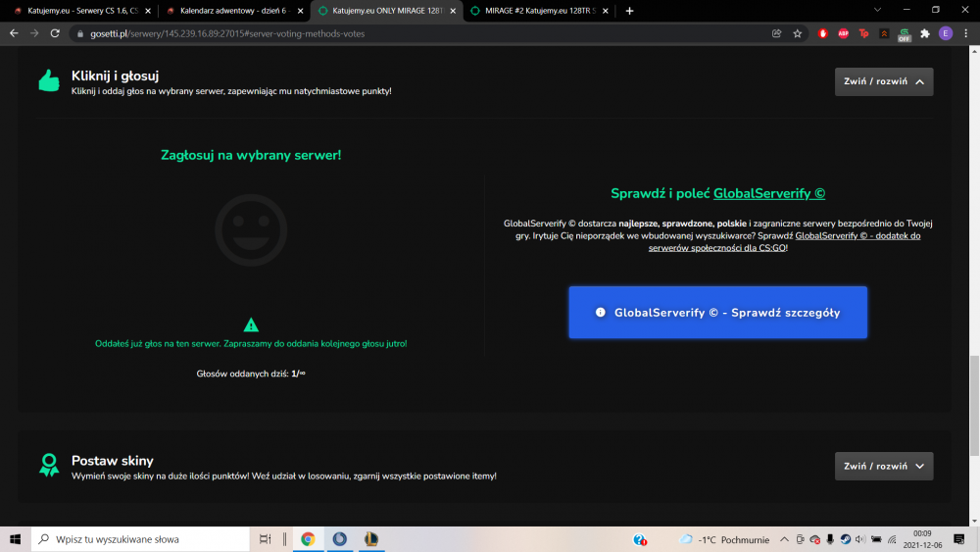
Task: Click the browser forward arrow
Action: click(34, 33)
